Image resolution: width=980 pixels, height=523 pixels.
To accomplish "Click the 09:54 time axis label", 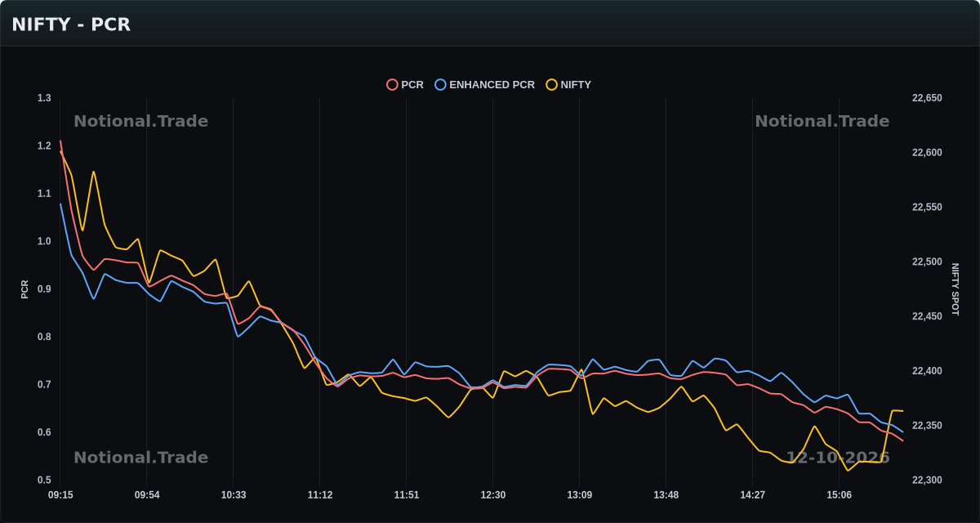I will [x=147, y=495].
